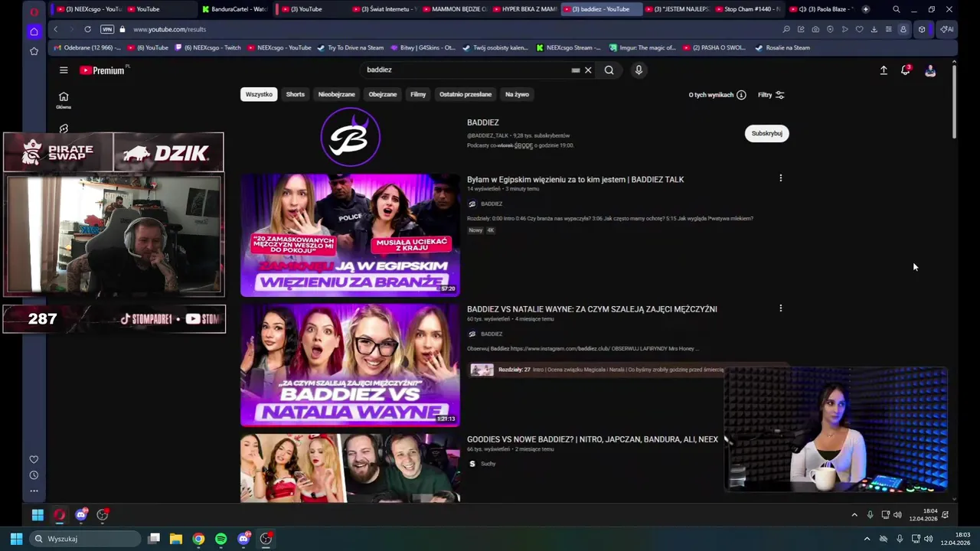
Task: Subscribe to BADDIEZ with Subskrybuj button
Action: [766, 133]
